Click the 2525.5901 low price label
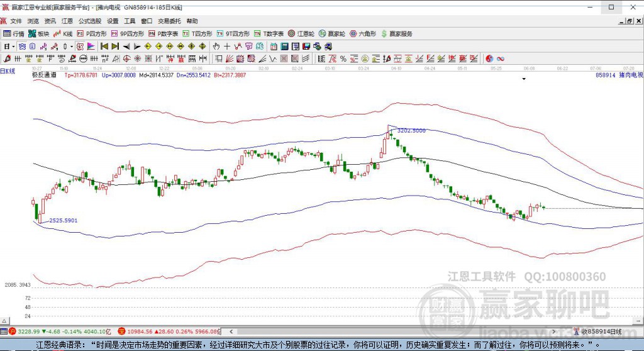Screen dimensions: 644x351 click(x=64, y=220)
